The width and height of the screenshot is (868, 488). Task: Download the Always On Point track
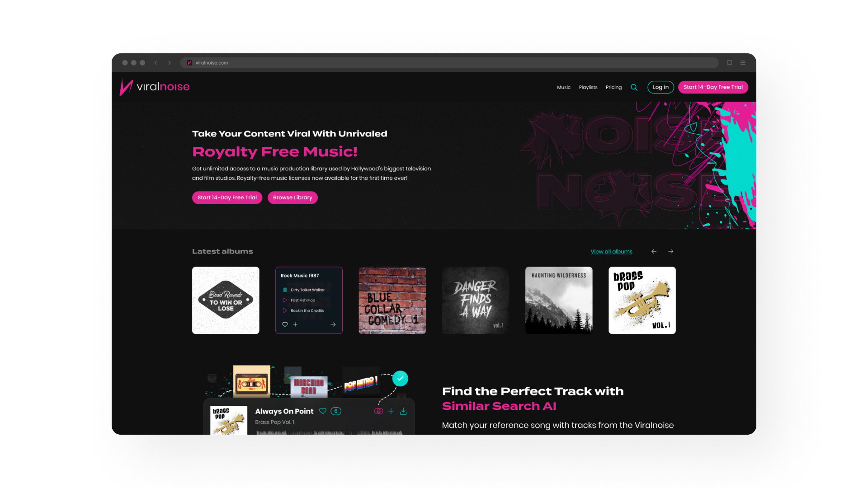(x=403, y=411)
